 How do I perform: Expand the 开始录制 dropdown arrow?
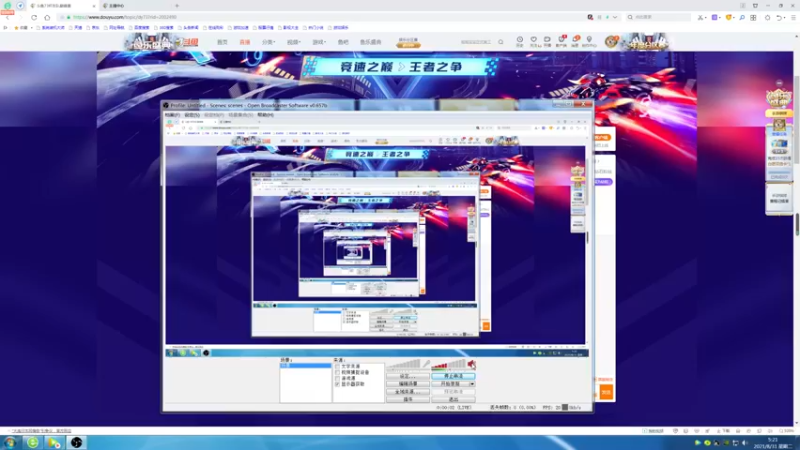pyautogui.click(x=472, y=384)
